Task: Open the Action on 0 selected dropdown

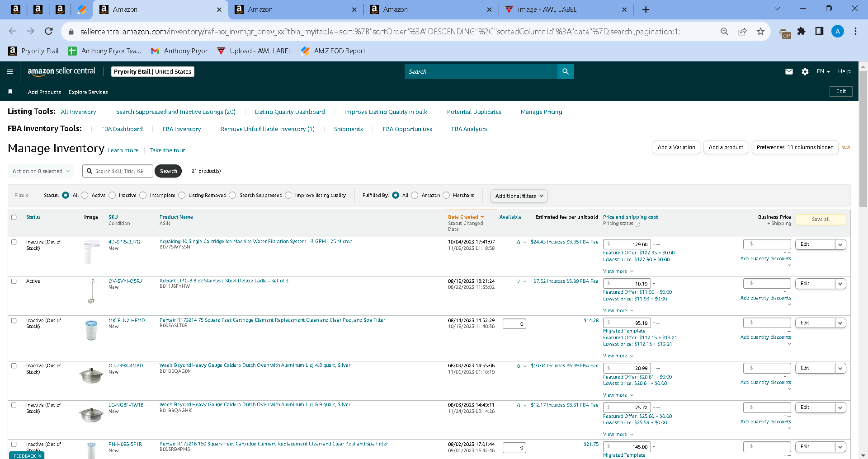Action: [x=41, y=171]
